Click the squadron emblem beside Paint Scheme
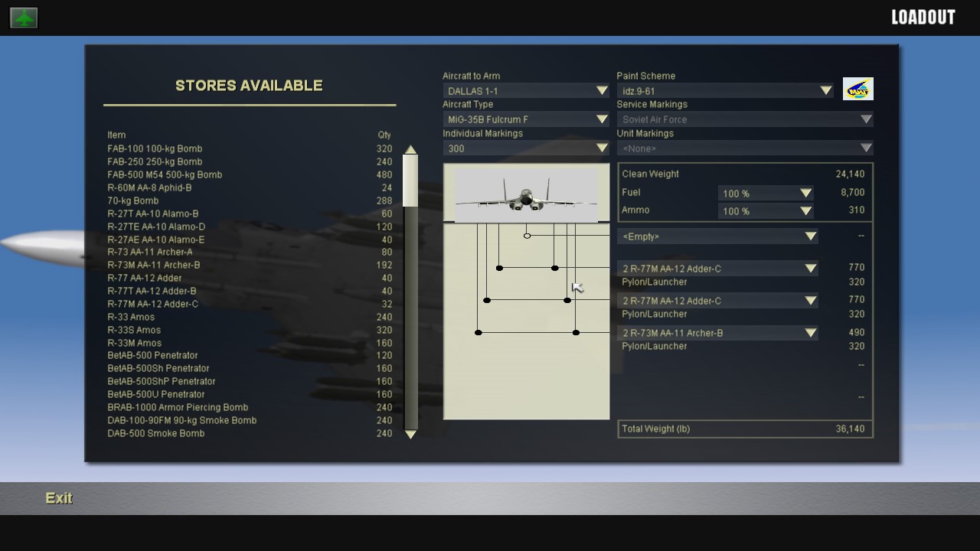980x551 pixels. pos(857,90)
